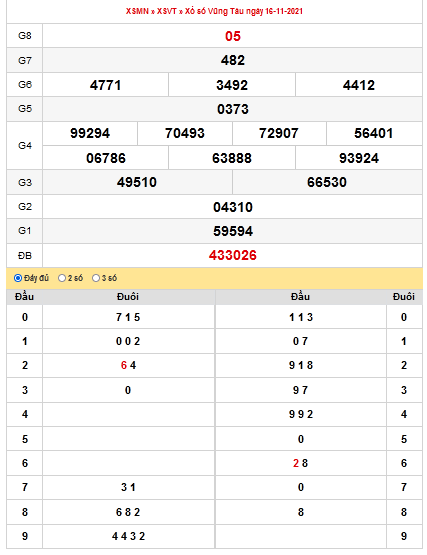Click the G4 number 99294
This screenshot has height=555, width=427.
click(90, 133)
